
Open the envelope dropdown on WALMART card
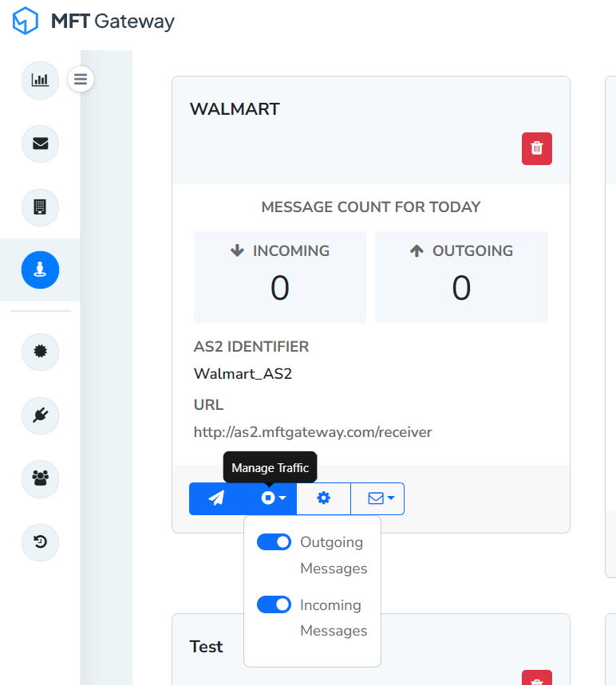point(377,498)
